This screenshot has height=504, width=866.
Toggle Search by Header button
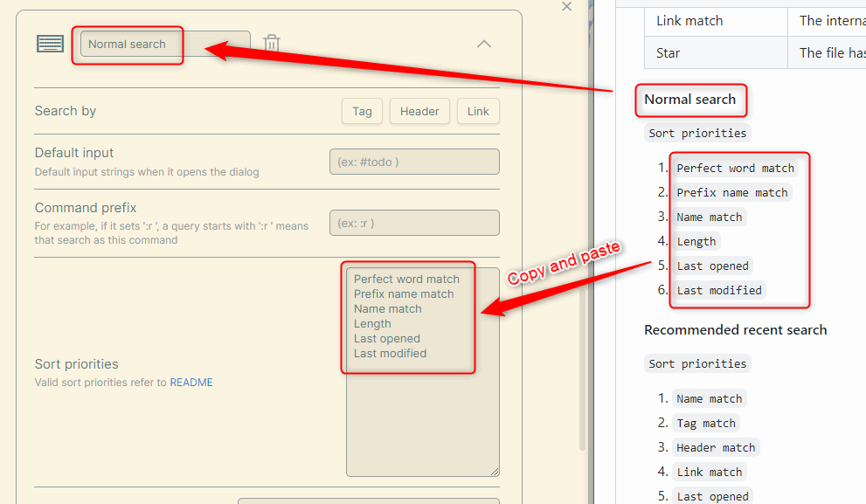point(419,111)
